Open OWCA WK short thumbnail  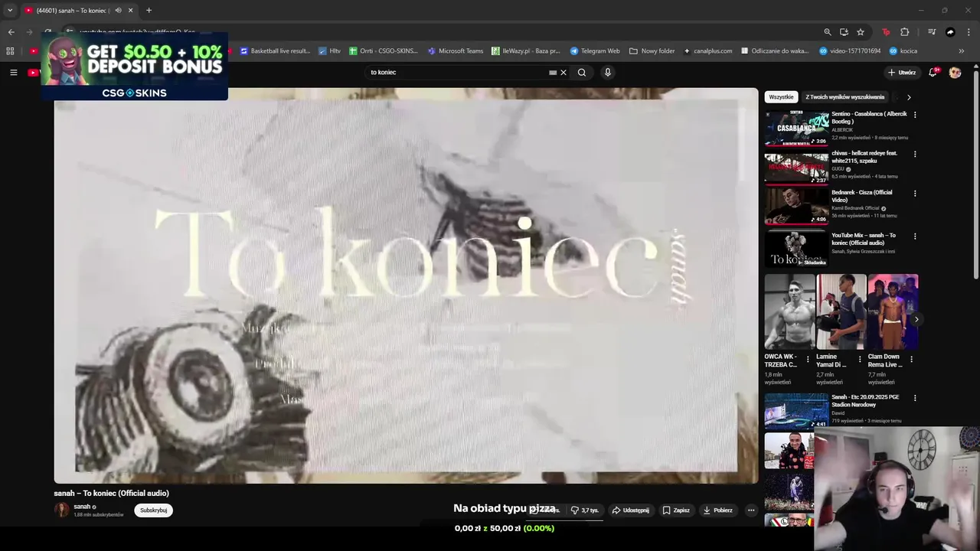tap(789, 312)
